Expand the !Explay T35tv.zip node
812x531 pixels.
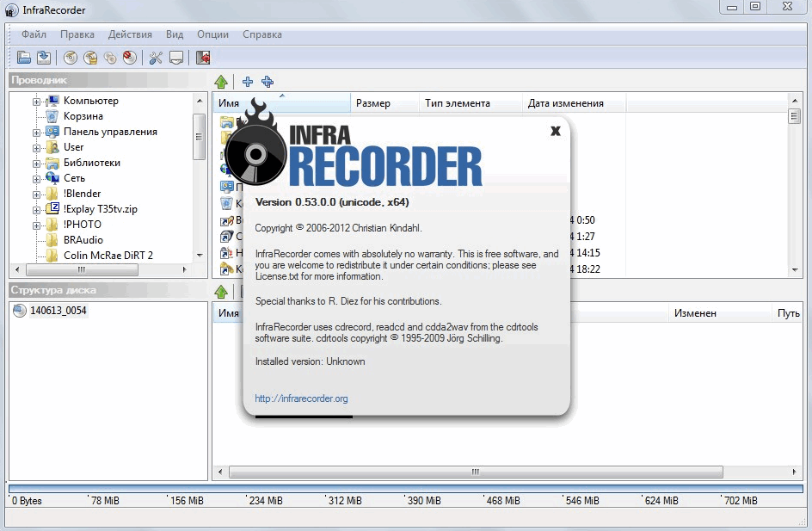click(x=36, y=210)
